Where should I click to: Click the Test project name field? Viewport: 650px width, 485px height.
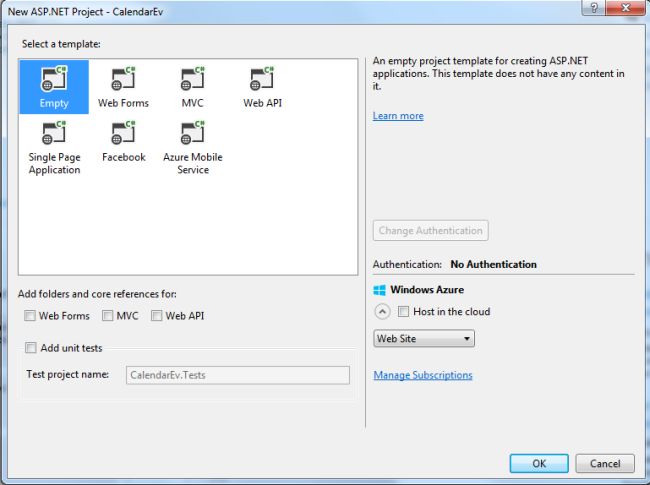click(238, 375)
